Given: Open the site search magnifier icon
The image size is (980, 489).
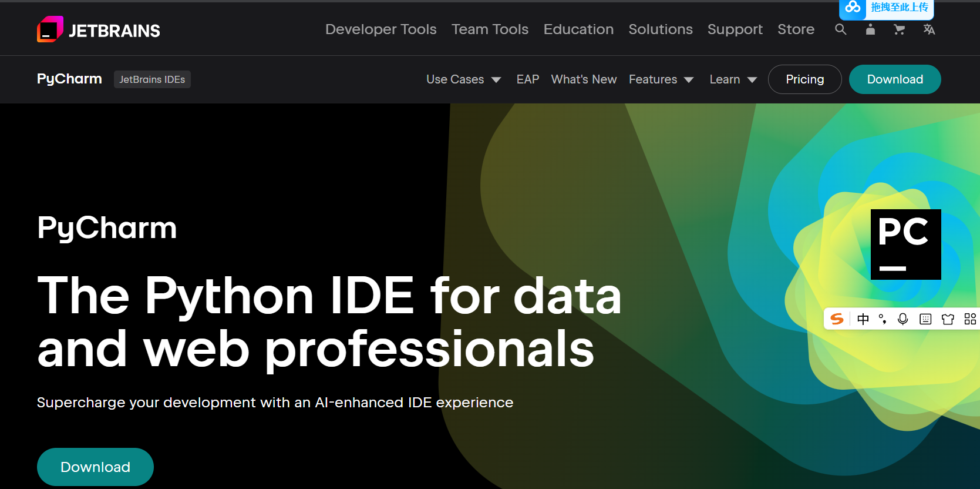Looking at the screenshot, I should (841, 29).
